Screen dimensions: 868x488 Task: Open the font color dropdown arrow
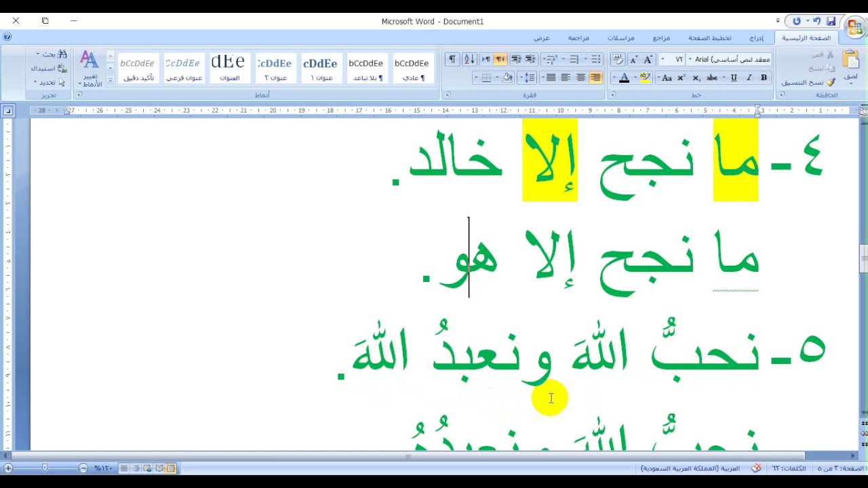coord(614,78)
